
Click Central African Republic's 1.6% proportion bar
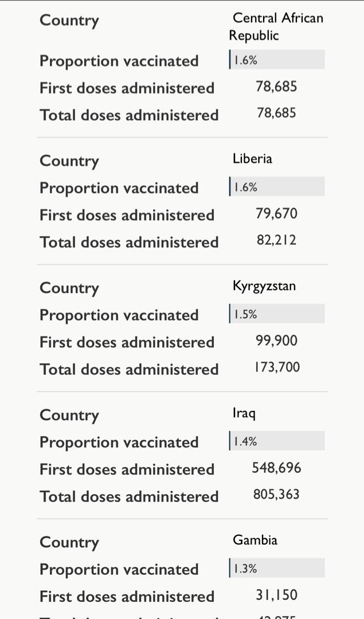(x=277, y=60)
